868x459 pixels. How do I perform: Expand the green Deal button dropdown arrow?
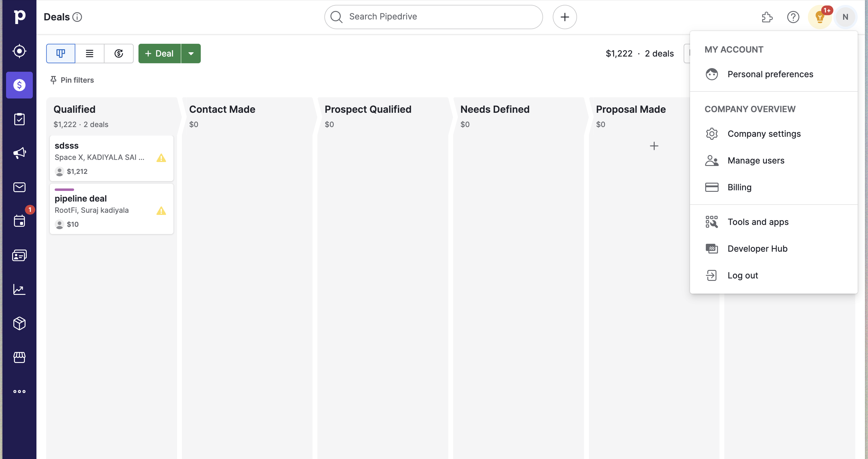click(191, 53)
